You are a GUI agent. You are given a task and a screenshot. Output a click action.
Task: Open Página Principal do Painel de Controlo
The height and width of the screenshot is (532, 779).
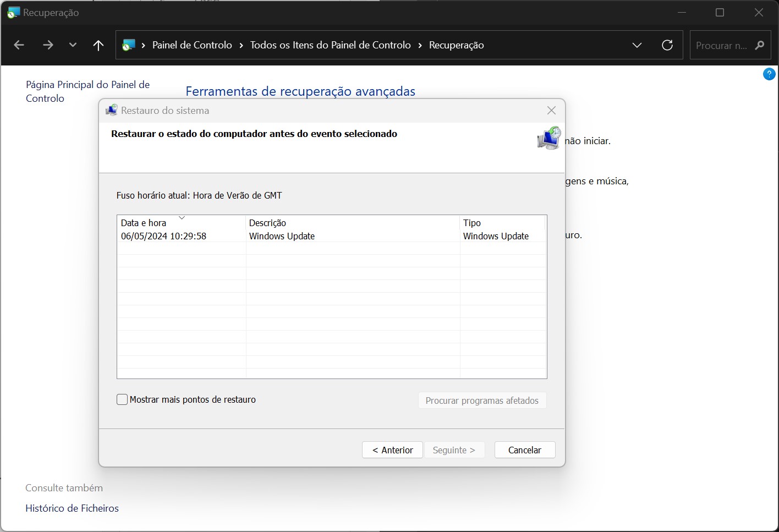[x=87, y=91]
